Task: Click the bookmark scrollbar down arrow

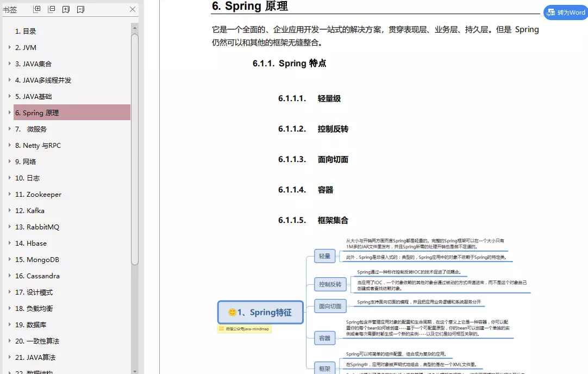Action: coord(135,371)
